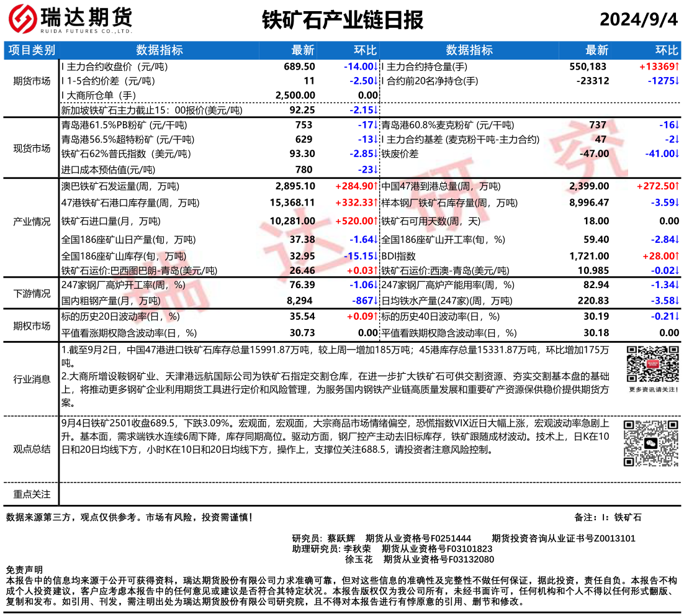Click researcher name 蔡跃辉

(341, 538)
